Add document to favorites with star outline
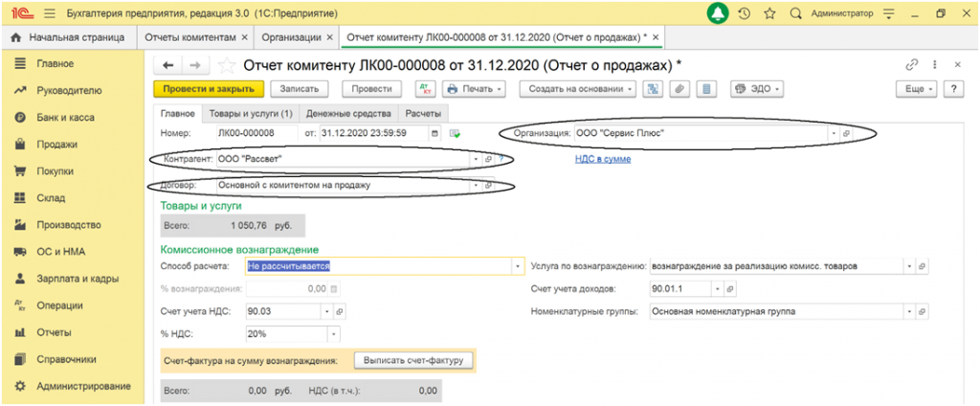Viewport: 980px width, 406px height. tap(226, 65)
